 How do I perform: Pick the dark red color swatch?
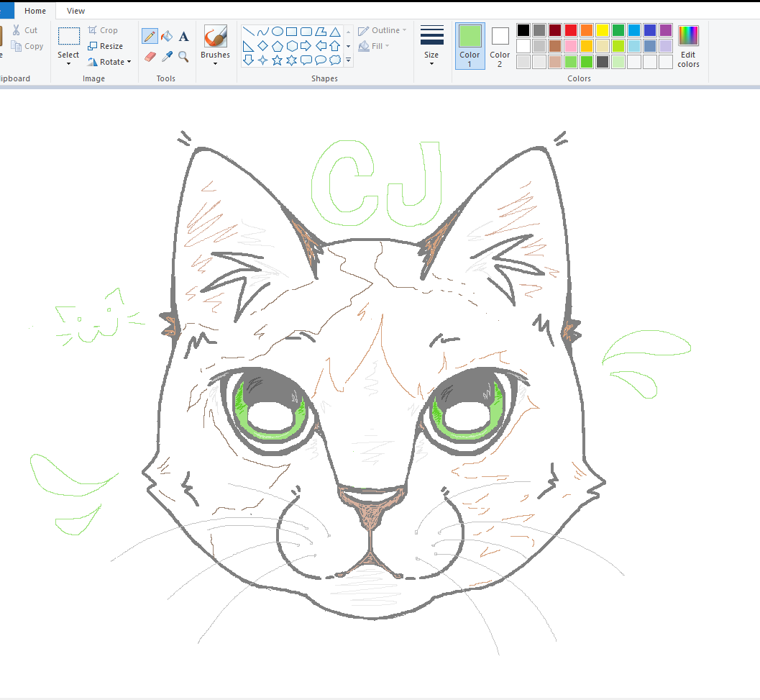(555, 30)
